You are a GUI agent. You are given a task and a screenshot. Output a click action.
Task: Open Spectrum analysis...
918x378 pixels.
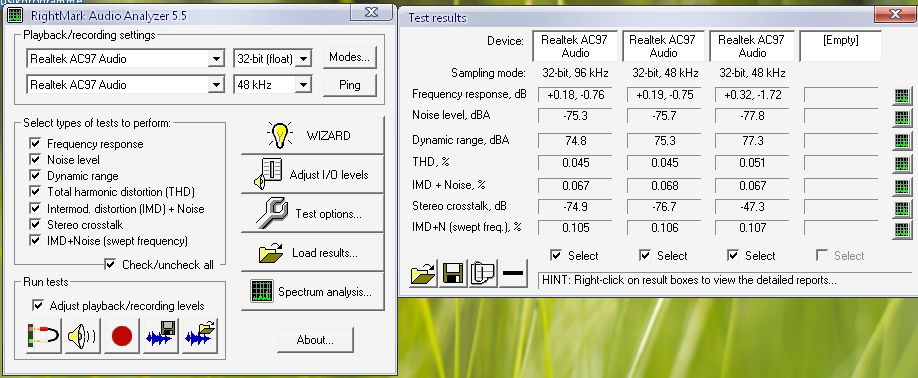pyautogui.click(x=313, y=291)
